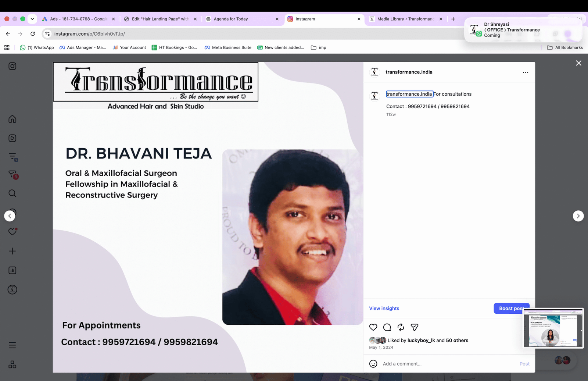Image resolution: width=588 pixels, height=381 pixels.
Task: Open the Ads Manager bookmark
Action: point(83,47)
